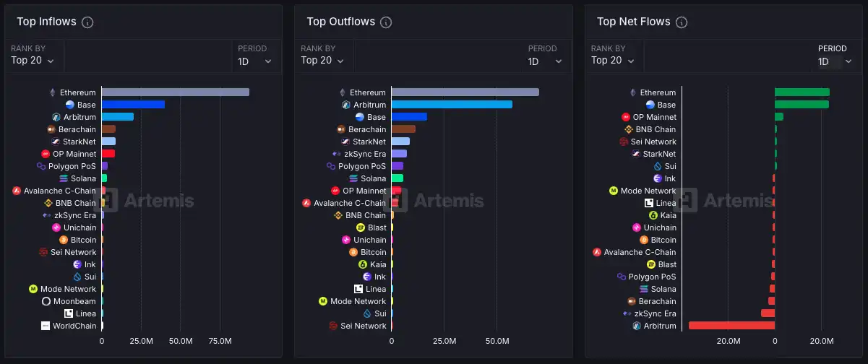Click OP Mainnet icon in Top Inflows chart

(x=46, y=154)
